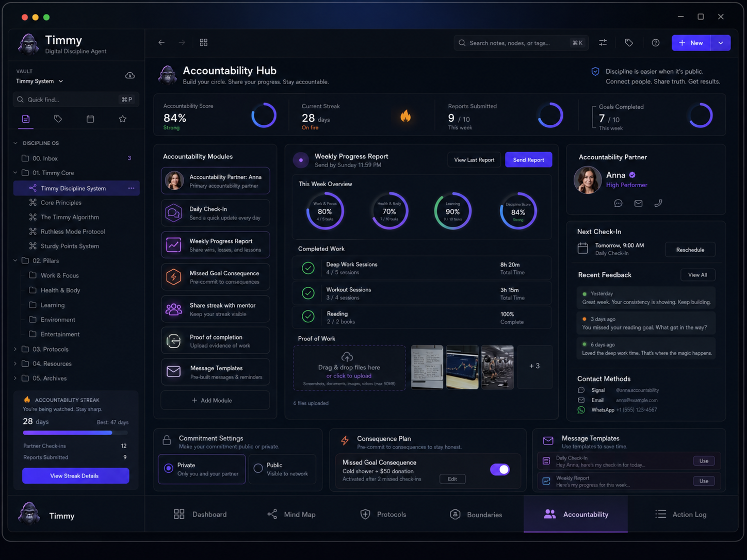747x560 pixels.
Task: Go forward with the right arrow
Action: [182, 42]
